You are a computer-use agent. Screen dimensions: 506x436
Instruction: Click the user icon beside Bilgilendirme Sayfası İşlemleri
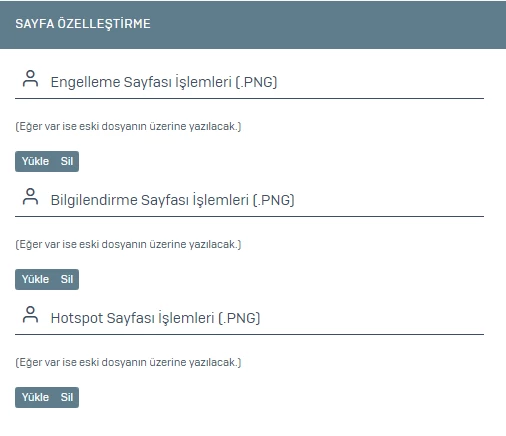pos(30,197)
